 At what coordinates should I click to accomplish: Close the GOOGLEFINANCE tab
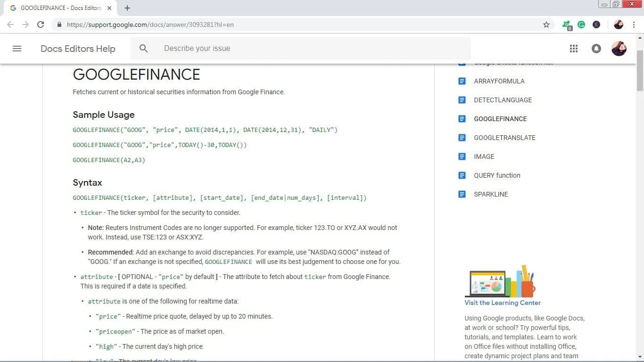pos(110,8)
